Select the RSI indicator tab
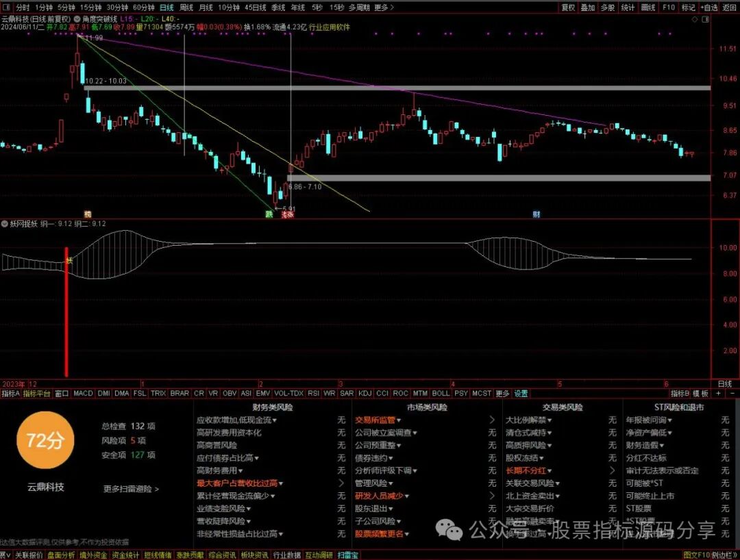740x560 pixels. coord(313,393)
